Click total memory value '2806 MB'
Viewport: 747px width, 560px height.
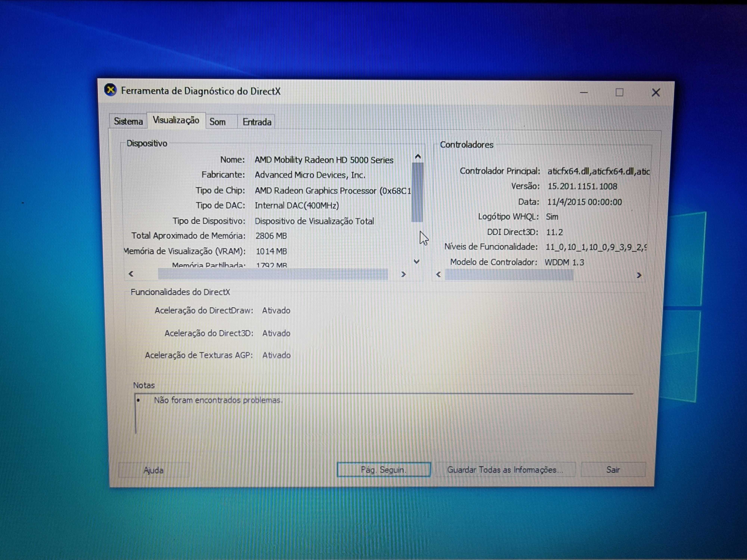pos(271,236)
